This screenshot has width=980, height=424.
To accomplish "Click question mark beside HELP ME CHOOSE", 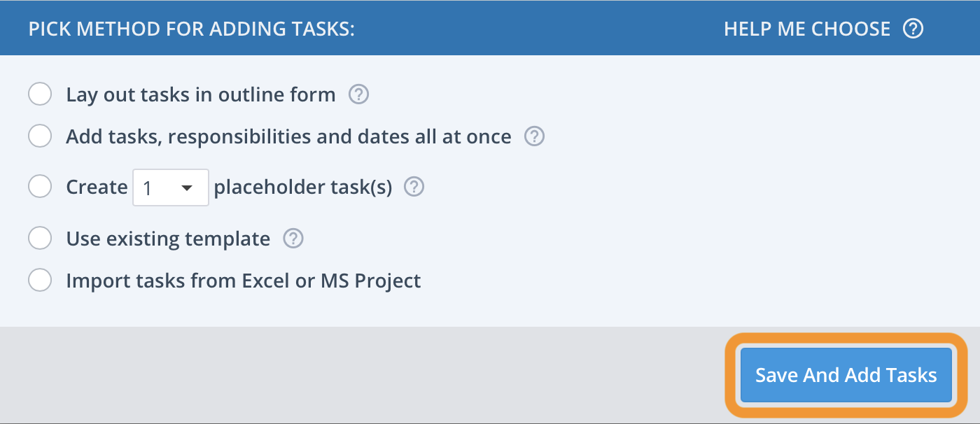I will pyautogui.click(x=913, y=28).
